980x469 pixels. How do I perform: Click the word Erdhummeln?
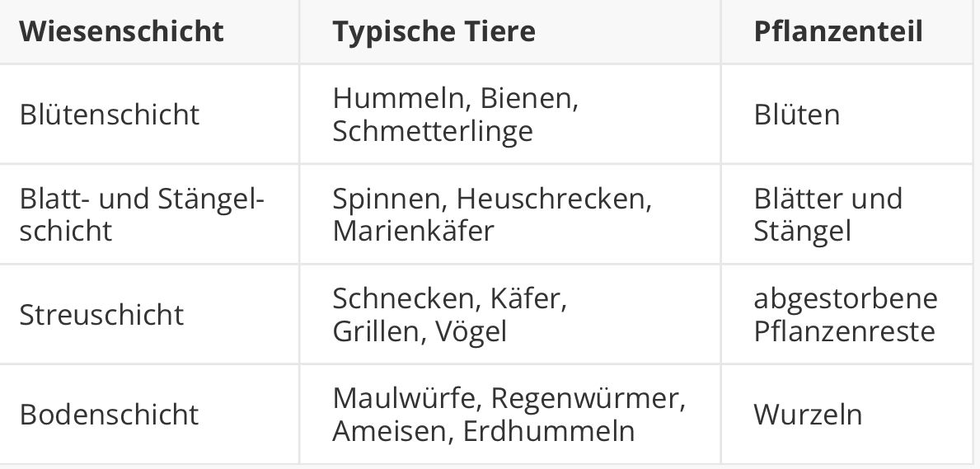(549, 431)
